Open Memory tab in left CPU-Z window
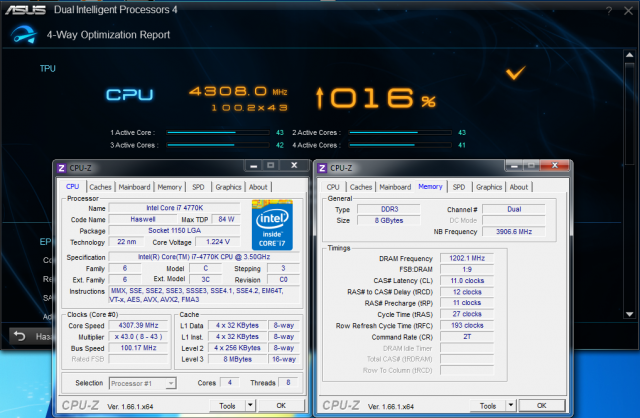Screen dimensions: 640x418 tap(170, 187)
